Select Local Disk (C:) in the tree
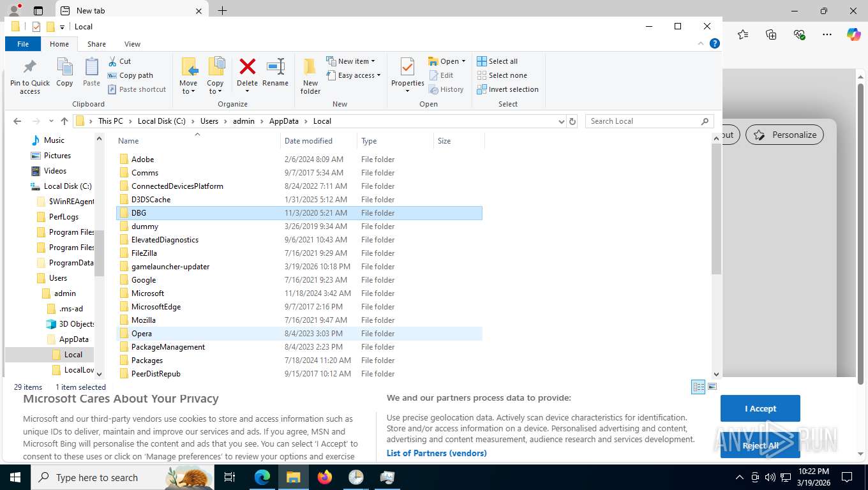868x490 pixels. 68,186
